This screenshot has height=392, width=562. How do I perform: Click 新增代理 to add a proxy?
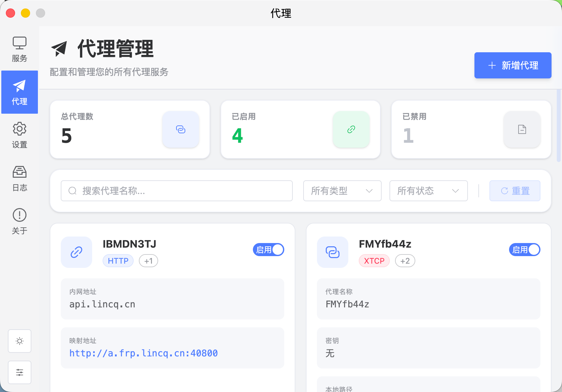(512, 65)
